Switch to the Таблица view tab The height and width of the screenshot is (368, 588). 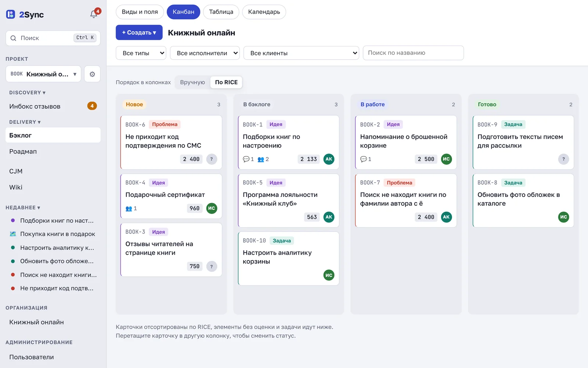pos(221,12)
